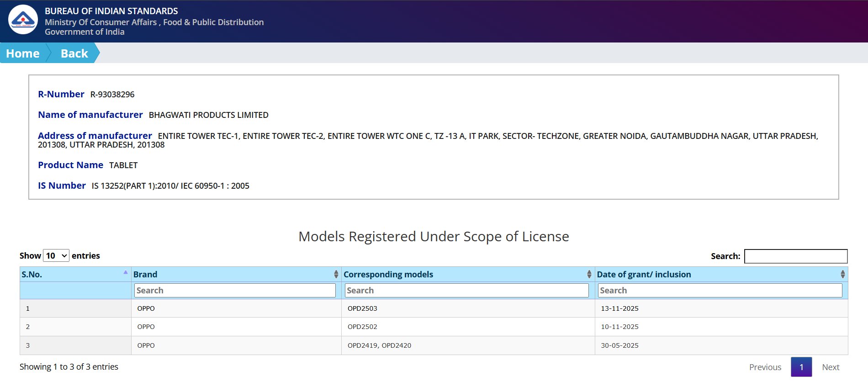
Task: Select the row with model OPD2503
Action: coord(362,308)
